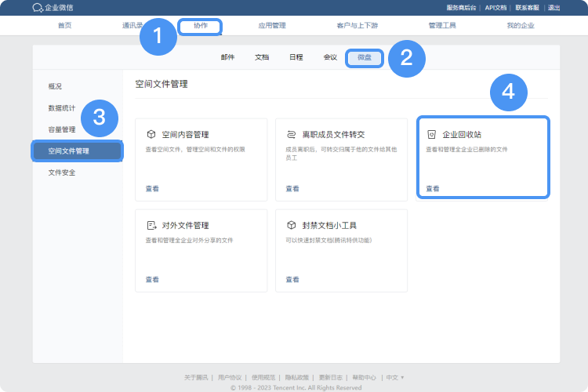Open the API文档 link

[x=495, y=7]
